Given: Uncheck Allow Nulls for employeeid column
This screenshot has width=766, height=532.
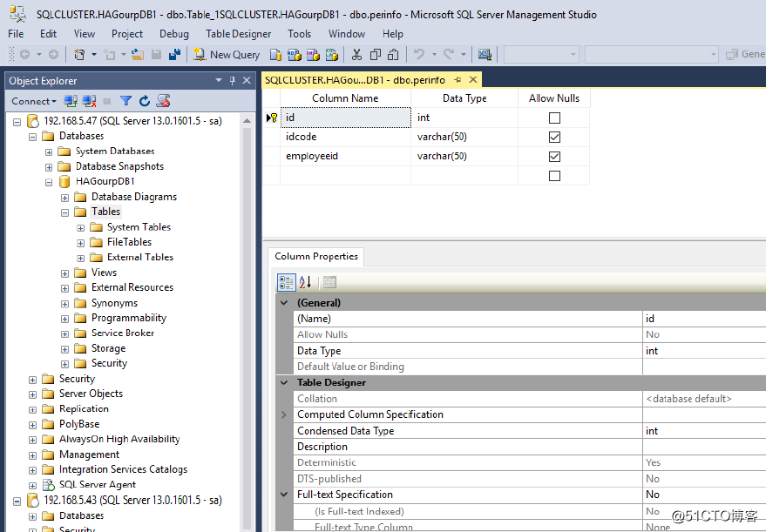Looking at the screenshot, I should 554,157.
